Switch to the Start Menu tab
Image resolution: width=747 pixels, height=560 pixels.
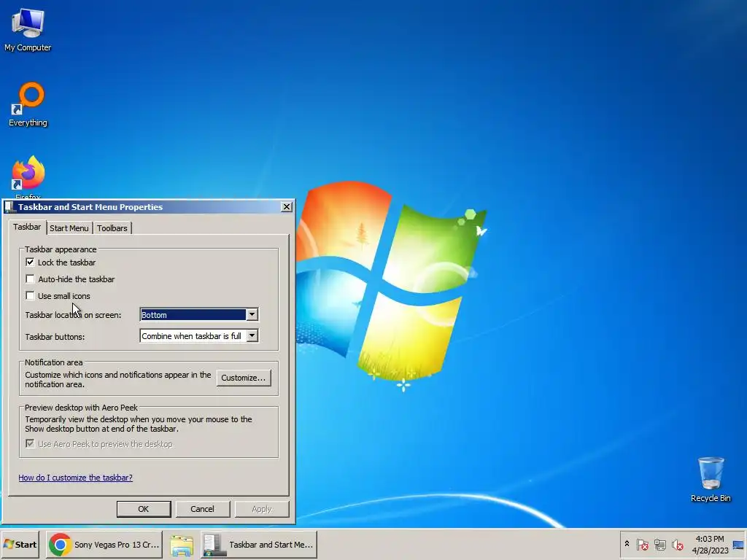click(69, 228)
